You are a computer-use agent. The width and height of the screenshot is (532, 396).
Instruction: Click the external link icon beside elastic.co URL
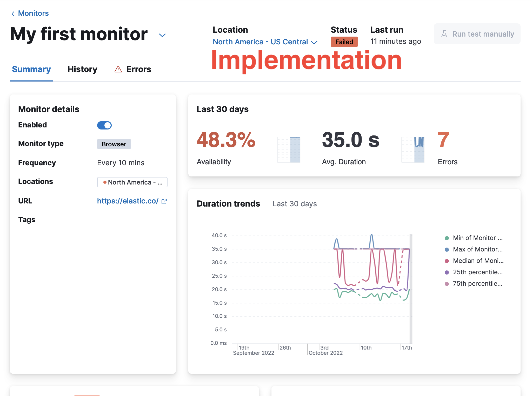coord(164,201)
